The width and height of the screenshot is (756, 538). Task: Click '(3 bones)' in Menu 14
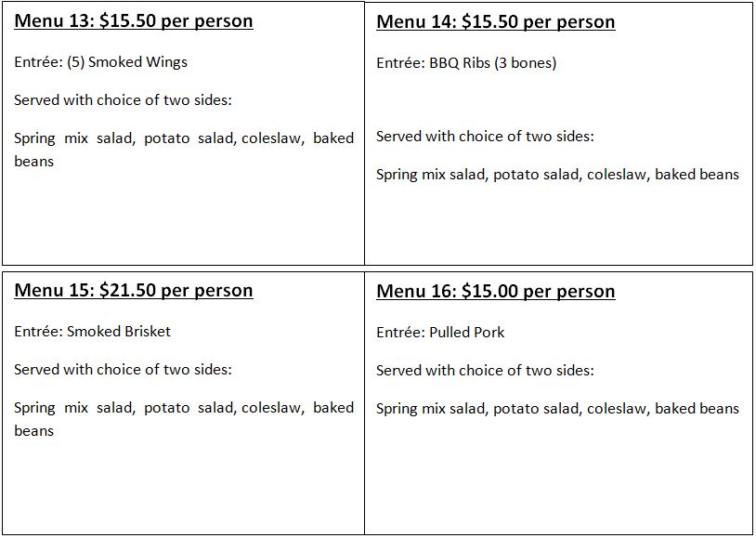[x=524, y=63]
